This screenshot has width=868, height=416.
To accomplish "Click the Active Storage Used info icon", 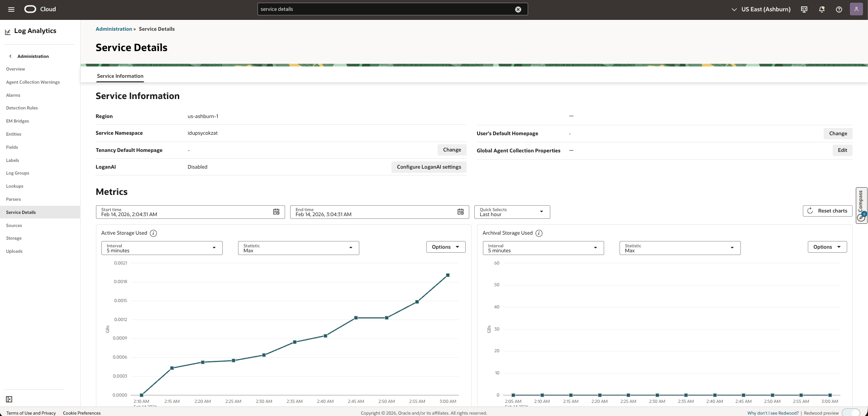I will tap(153, 233).
